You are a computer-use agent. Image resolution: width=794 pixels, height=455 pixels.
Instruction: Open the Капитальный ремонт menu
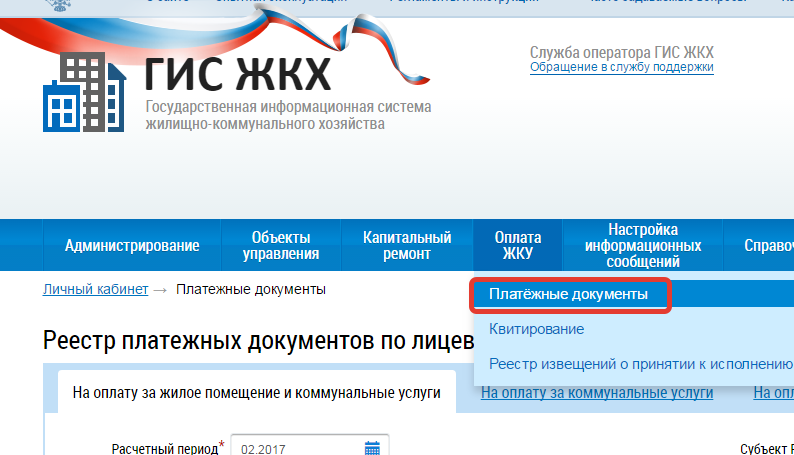click(x=407, y=245)
